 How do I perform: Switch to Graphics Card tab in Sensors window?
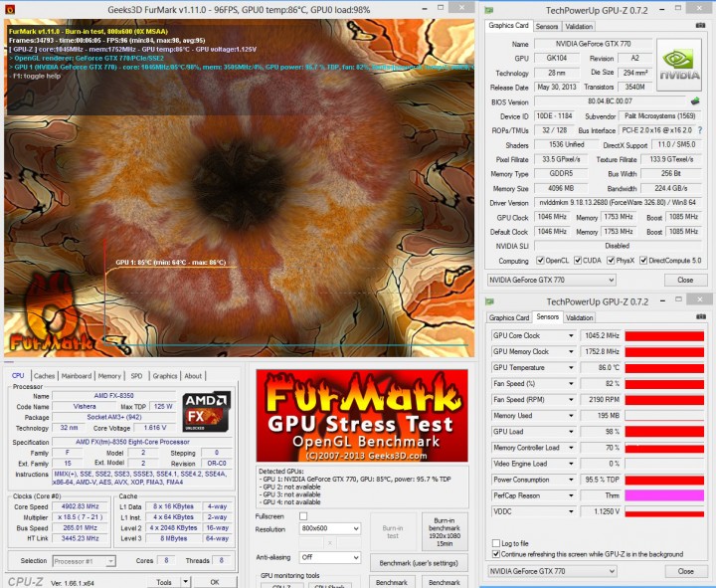pos(509,317)
